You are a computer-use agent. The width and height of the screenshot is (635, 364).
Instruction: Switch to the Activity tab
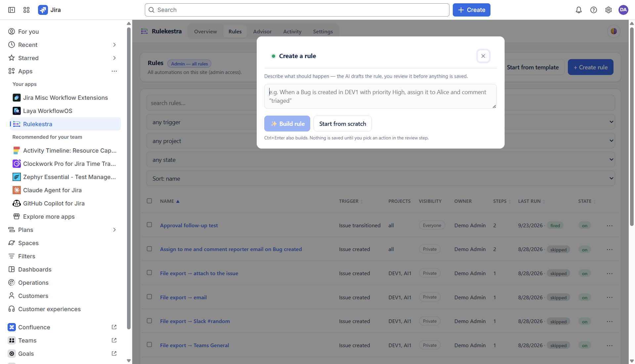coord(292,32)
